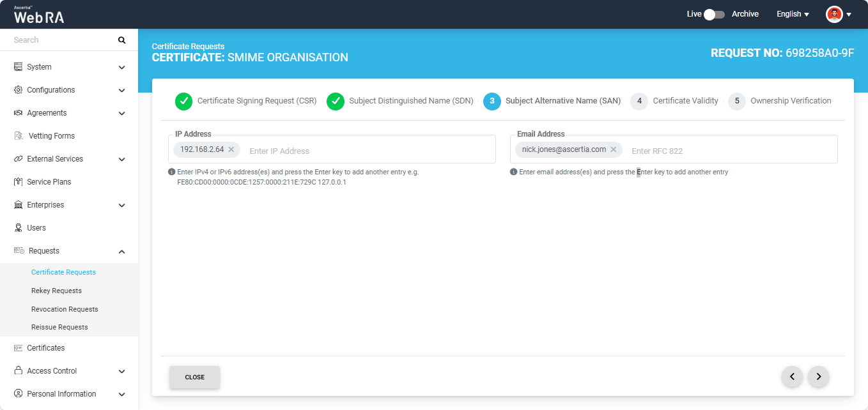Remove nick.jones@ascertia.com email chip
The image size is (868, 410).
pyautogui.click(x=614, y=149)
